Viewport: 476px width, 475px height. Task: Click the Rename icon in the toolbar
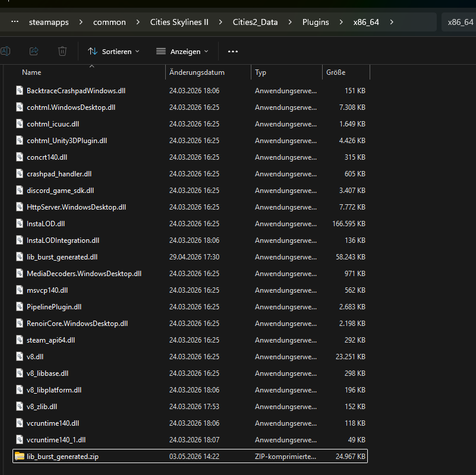click(5, 51)
